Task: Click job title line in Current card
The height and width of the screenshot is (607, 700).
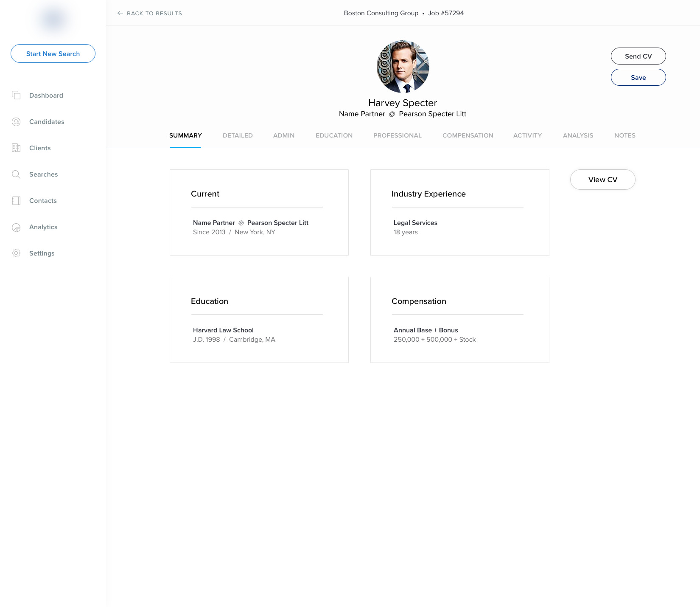Action: (x=251, y=223)
